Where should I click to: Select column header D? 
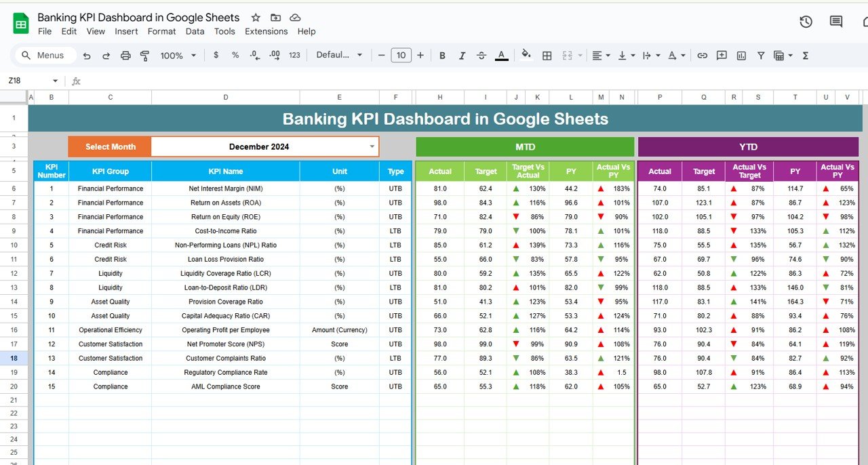pyautogui.click(x=226, y=98)
